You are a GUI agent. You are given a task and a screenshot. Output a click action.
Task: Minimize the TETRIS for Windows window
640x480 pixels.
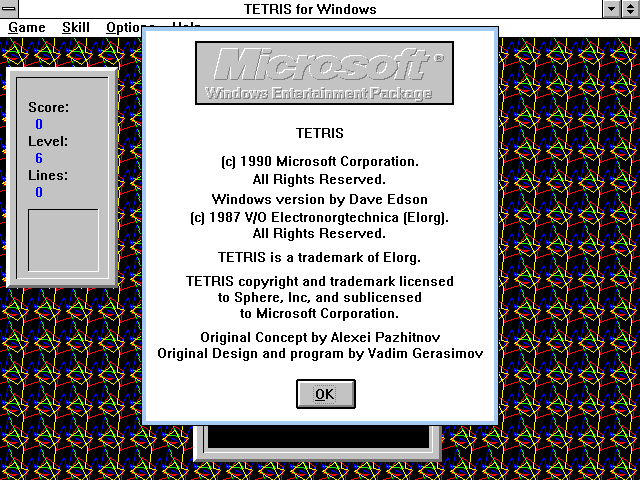pos(612,9)
